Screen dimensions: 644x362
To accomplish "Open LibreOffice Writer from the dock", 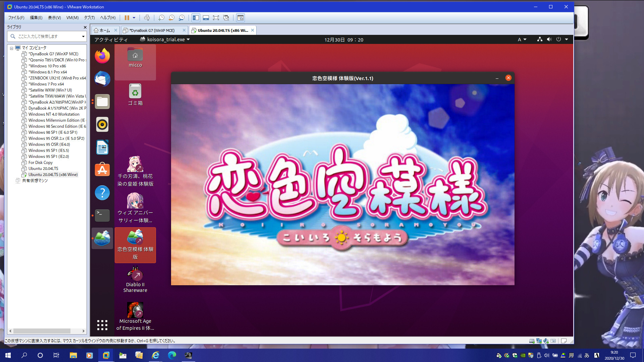I will coord(102,147).
